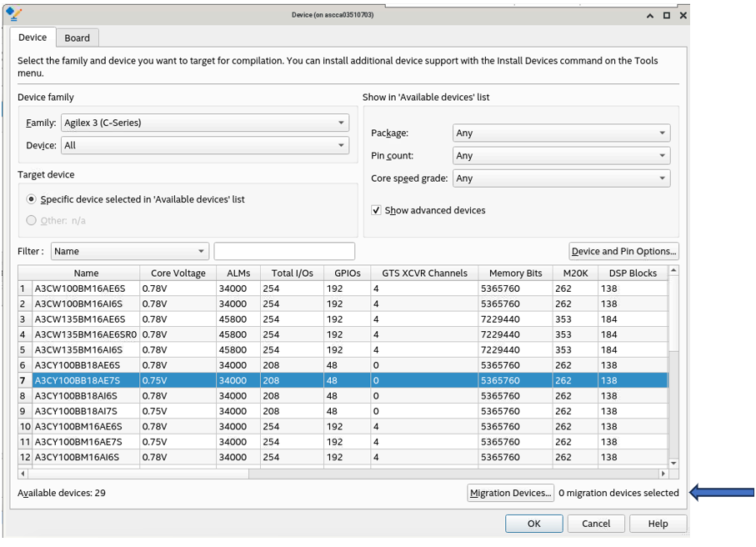Image resolution: width=756 pixels, height=547 pixels.
Task: Toggle the Show advanced devices checkbox
Action: [376, 210]
